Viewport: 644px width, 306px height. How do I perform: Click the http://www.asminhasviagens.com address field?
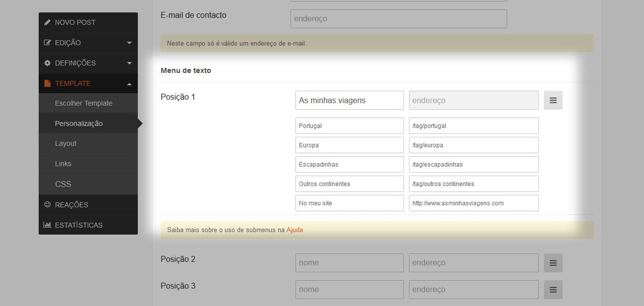(474, 203)
